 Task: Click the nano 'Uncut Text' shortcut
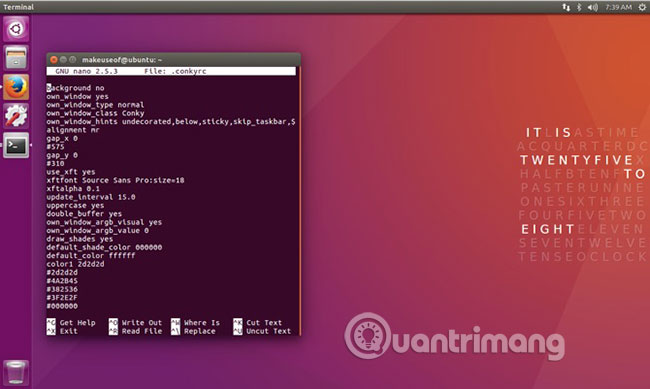(x=262, y=331)
